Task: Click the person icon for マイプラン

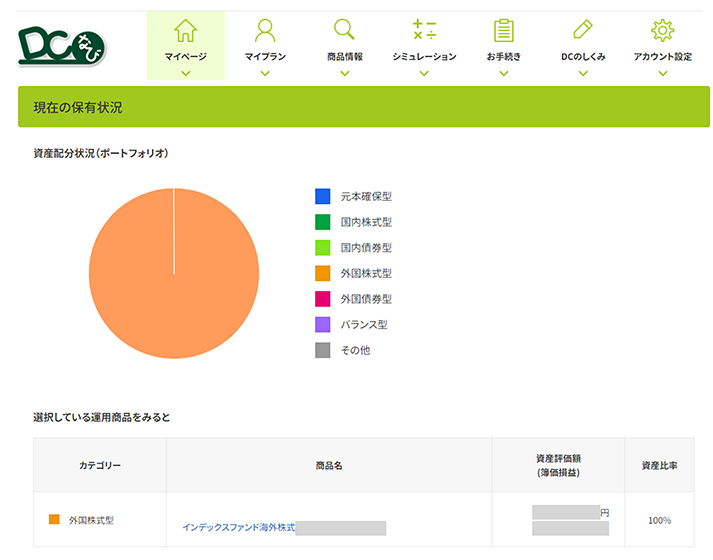Action: pos(265,30)
